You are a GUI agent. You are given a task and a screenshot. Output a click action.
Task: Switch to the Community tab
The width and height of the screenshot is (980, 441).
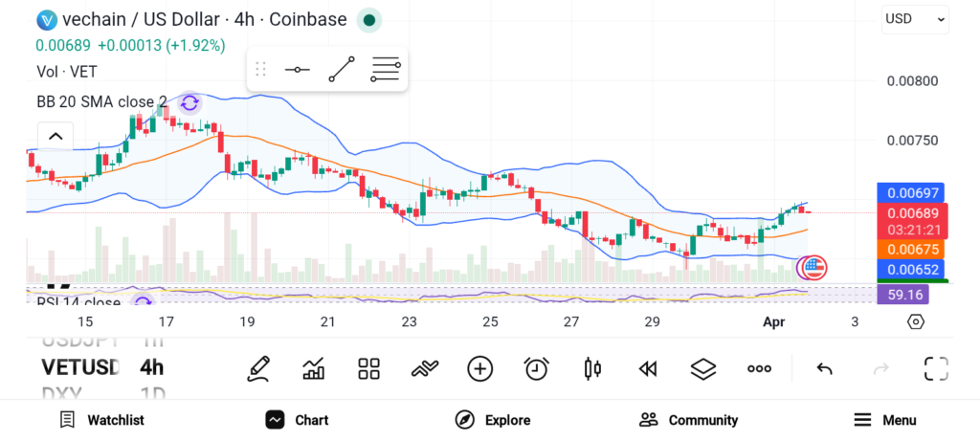[x=688, y=420]
